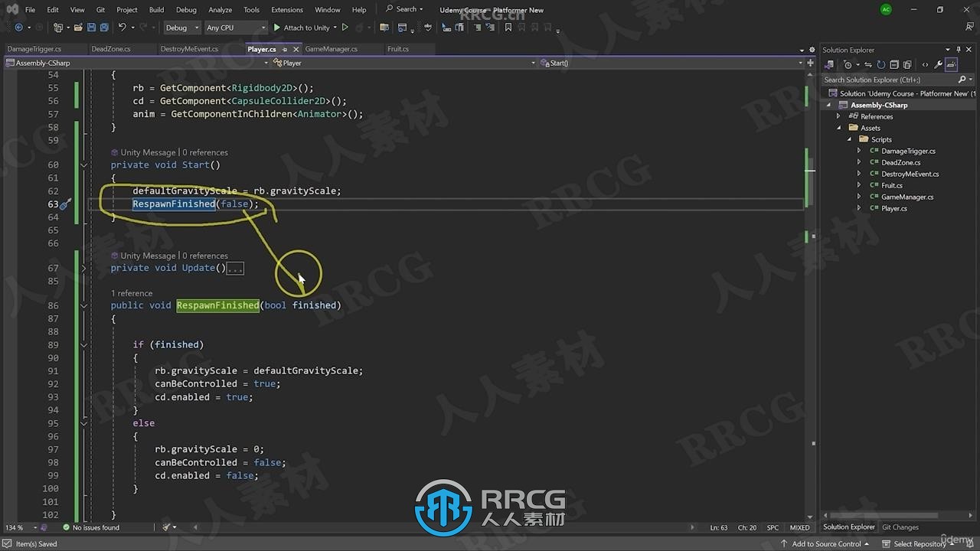
Task: Click Sync with Active Document icon
Action: [x=870, y=65]
